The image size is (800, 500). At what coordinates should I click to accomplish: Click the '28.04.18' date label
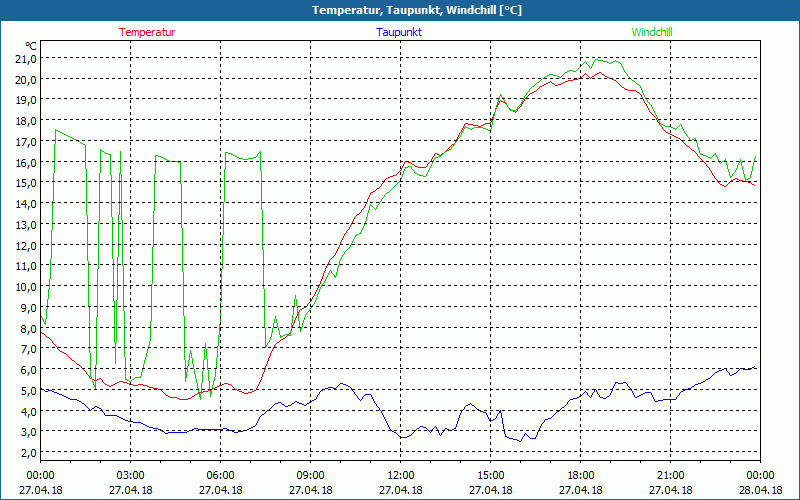click(x=760, y=490)
